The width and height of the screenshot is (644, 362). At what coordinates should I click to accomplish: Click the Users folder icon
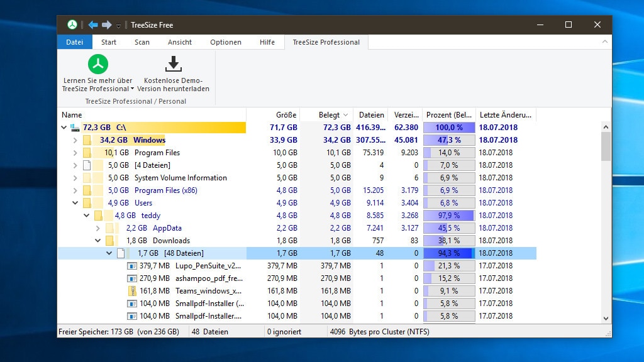[87, 203]
